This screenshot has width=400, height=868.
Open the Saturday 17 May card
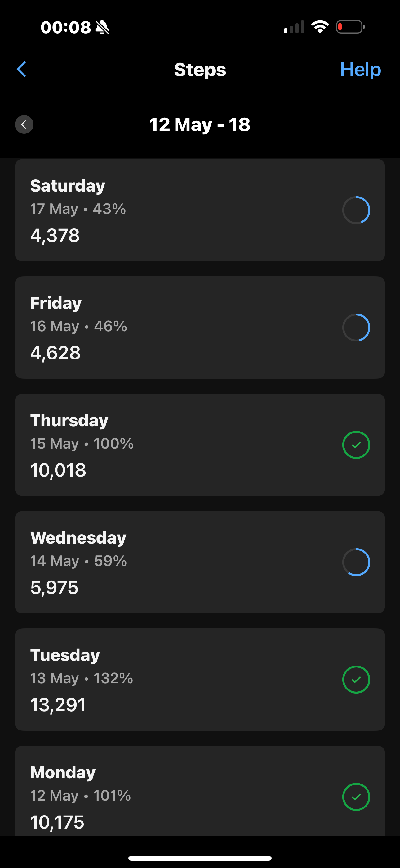point(200,210)
